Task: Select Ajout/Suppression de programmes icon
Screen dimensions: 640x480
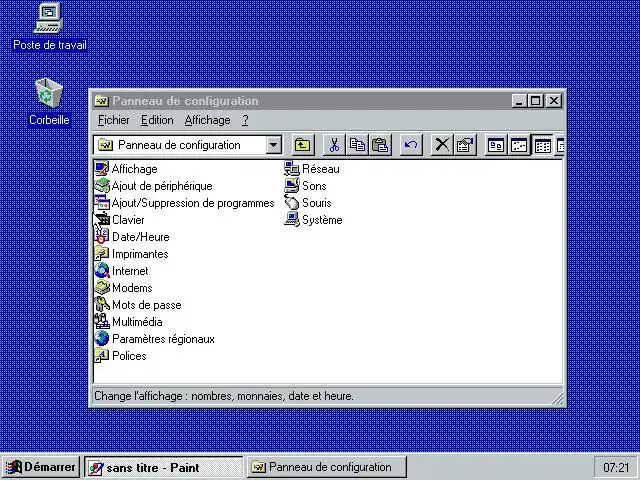Action: coord(102,203)
